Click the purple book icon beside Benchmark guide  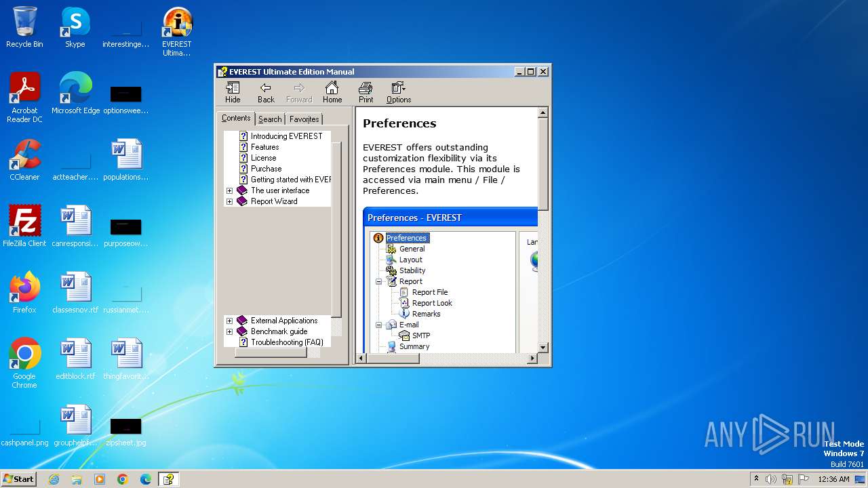click(242, 331)
